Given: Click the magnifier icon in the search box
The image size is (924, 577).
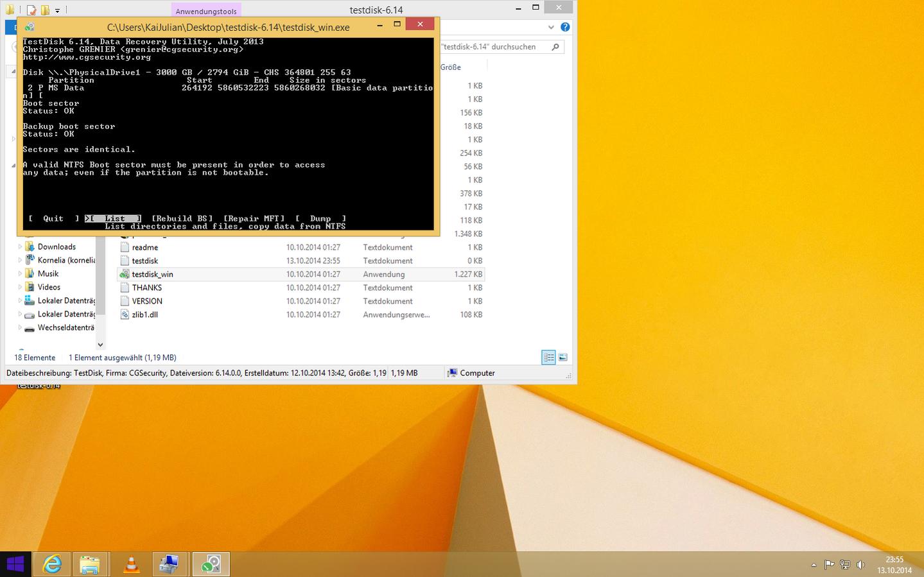Looking at the screenshot, I should (555, 47).
